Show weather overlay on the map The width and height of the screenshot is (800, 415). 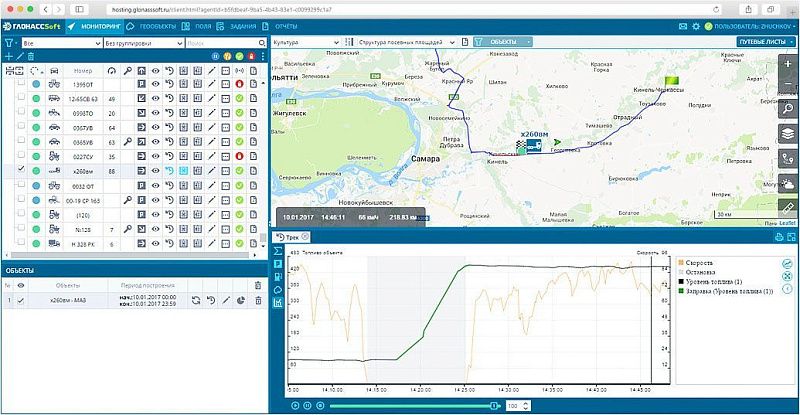[x=788, y=182]
